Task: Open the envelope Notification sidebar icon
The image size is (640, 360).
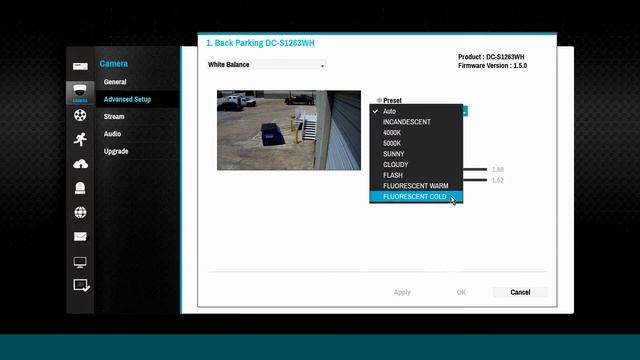Action: point(80,236)
